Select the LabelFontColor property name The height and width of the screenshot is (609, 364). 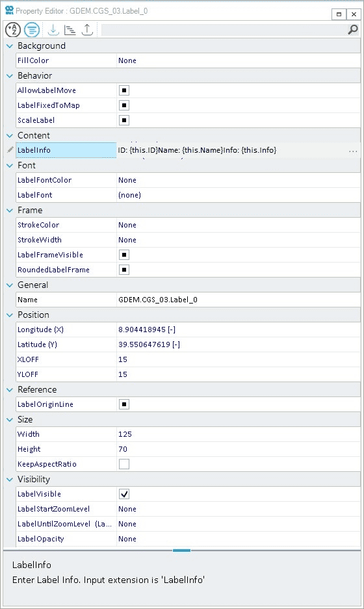pos(44,180)
